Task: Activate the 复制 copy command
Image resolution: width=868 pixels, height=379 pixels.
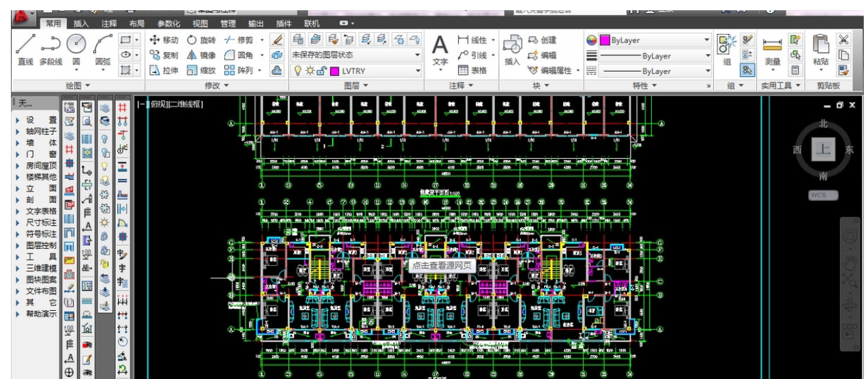Action: tap(163, 56)
